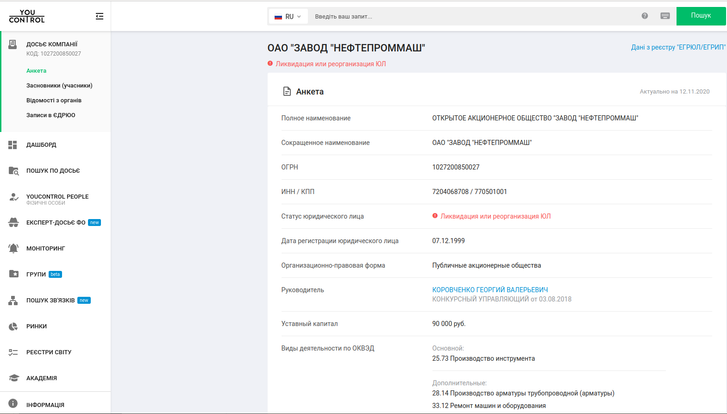Viewport: 727px width, 414px height.
Task: Click the green Пошук search button
Action: point(701,16)
